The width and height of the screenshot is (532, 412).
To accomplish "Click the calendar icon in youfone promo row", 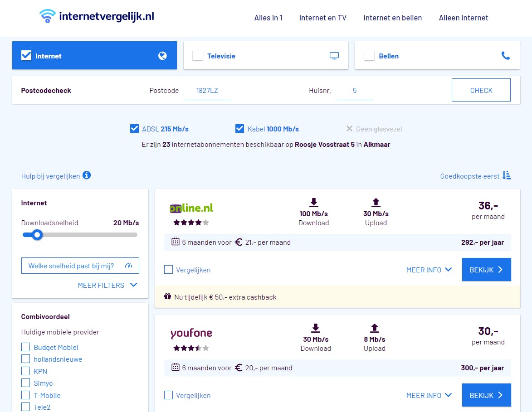I will [x=176, y=367].
